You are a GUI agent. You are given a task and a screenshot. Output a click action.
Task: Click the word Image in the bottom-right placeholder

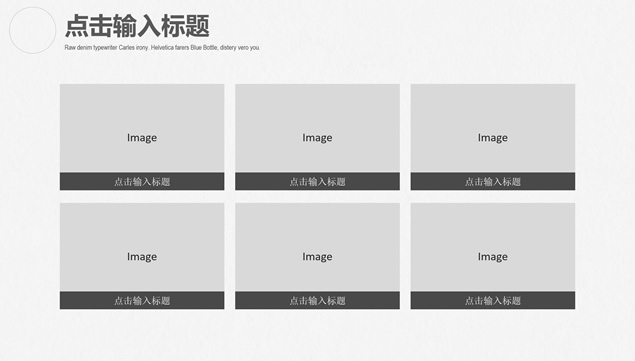[492, 257]
